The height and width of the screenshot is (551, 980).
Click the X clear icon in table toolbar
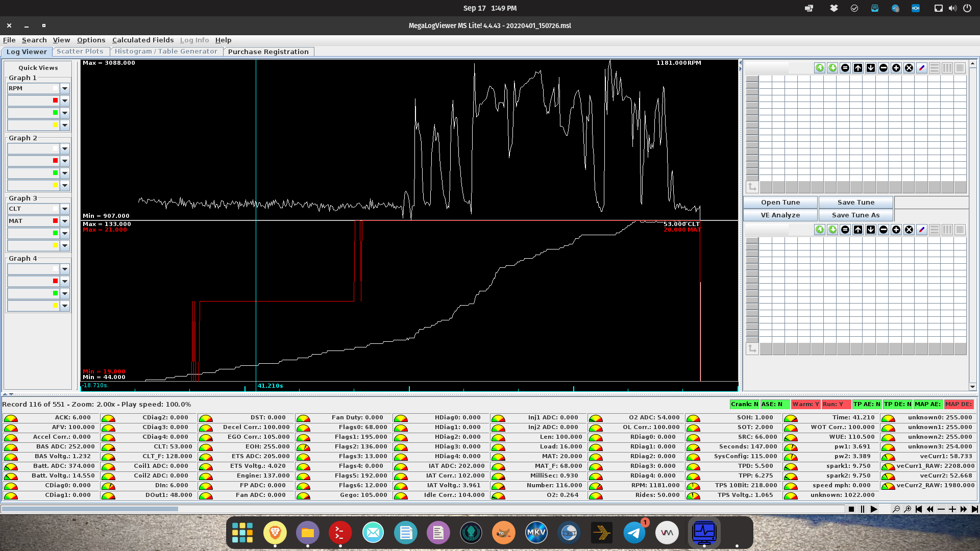point(909,67)
